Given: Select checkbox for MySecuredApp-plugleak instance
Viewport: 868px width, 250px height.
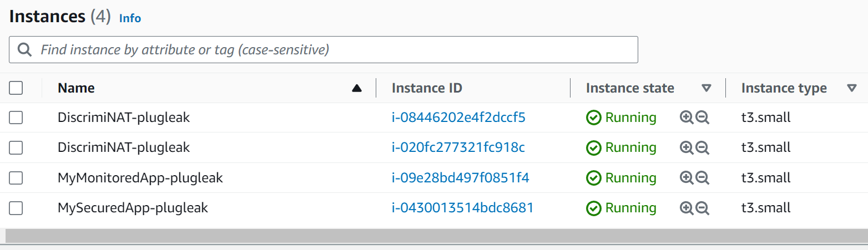Looking at the screenshot, I should click(x=16, y=208).
